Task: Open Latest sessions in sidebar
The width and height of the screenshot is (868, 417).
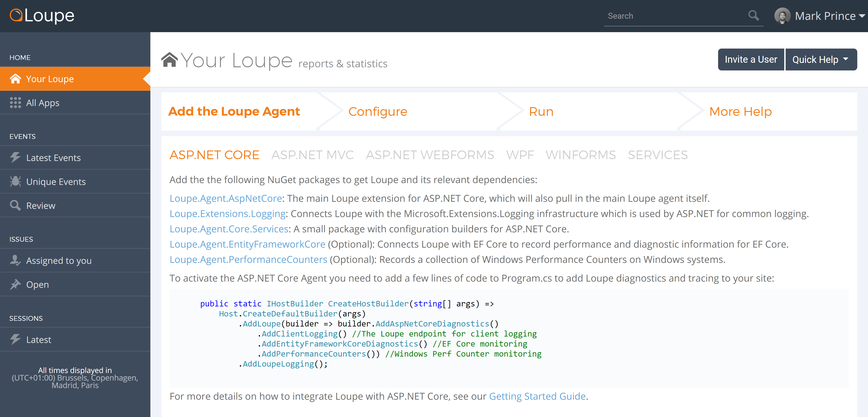Action: [x=75, y=339]
